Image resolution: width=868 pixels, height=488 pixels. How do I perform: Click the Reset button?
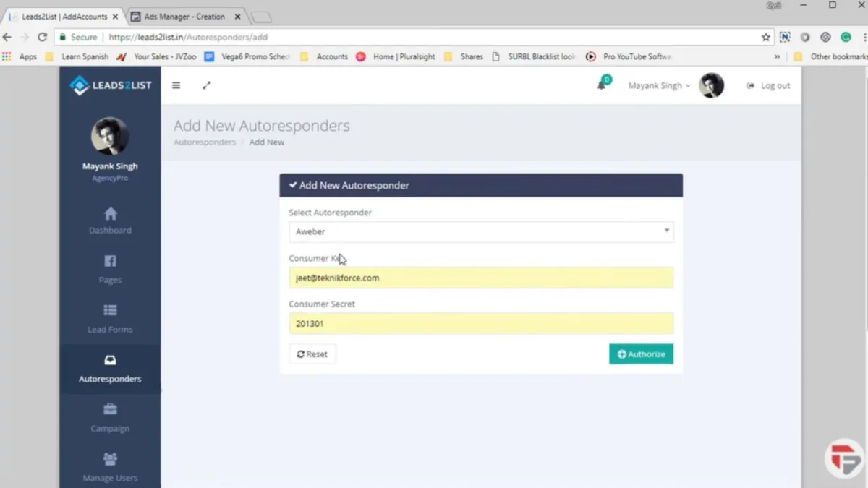pyautogui.click(x=312, y=354)
